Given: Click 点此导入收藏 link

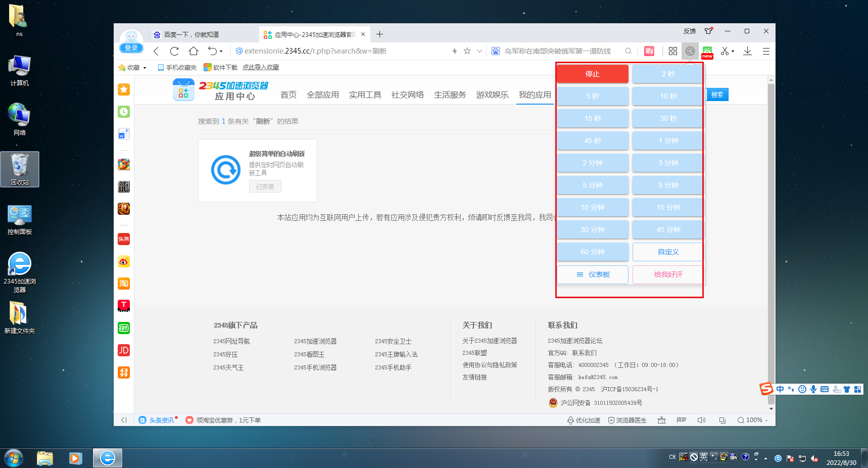Looking at the screenshot, I should 261,68.
